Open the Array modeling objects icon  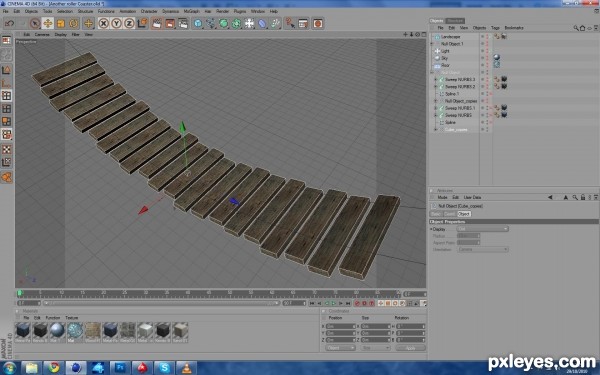[236, 23]
